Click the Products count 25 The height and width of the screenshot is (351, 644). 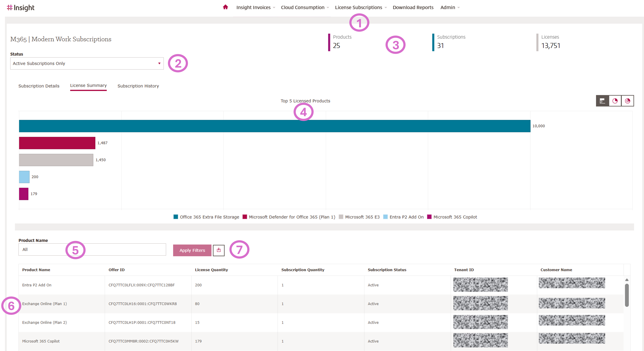(x=336, y=46)
